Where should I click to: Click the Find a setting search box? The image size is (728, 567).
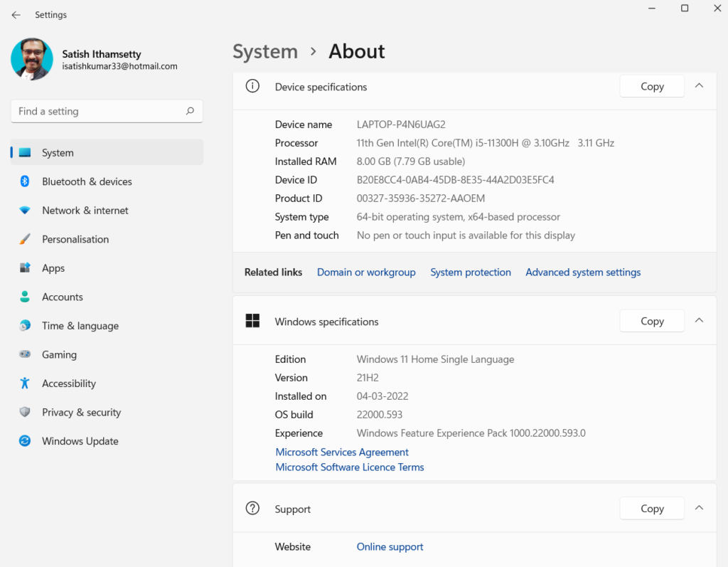pyautogui.click(x=107, y=111)
